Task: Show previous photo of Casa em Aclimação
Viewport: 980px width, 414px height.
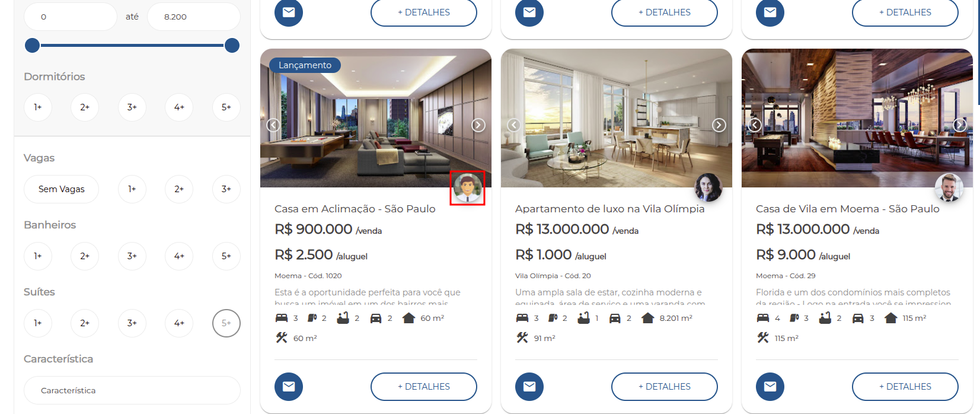Action: click(x=273, y=125)
